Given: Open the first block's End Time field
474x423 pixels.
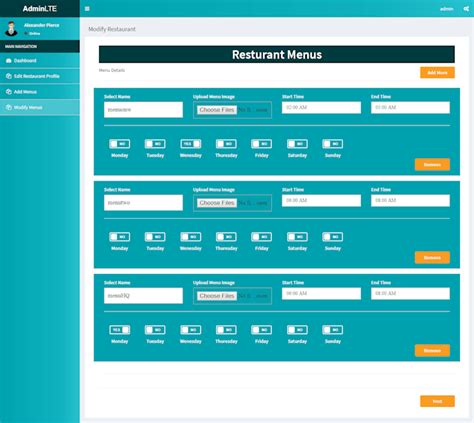Looking at the screenshot, I should click(410, 108).
